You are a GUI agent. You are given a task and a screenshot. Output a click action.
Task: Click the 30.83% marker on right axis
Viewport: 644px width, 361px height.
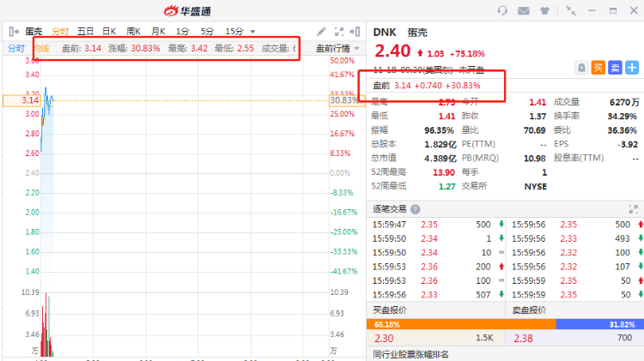pos(346,100)
